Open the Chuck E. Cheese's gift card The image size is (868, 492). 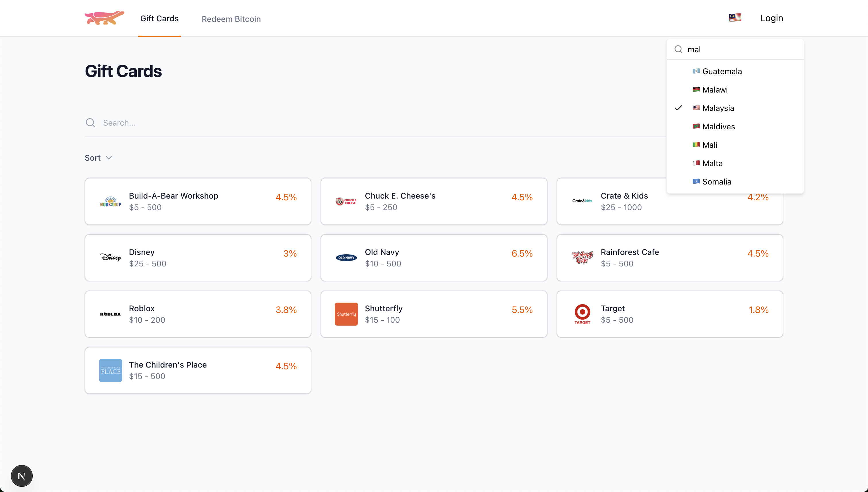click(x=434, y=201)
